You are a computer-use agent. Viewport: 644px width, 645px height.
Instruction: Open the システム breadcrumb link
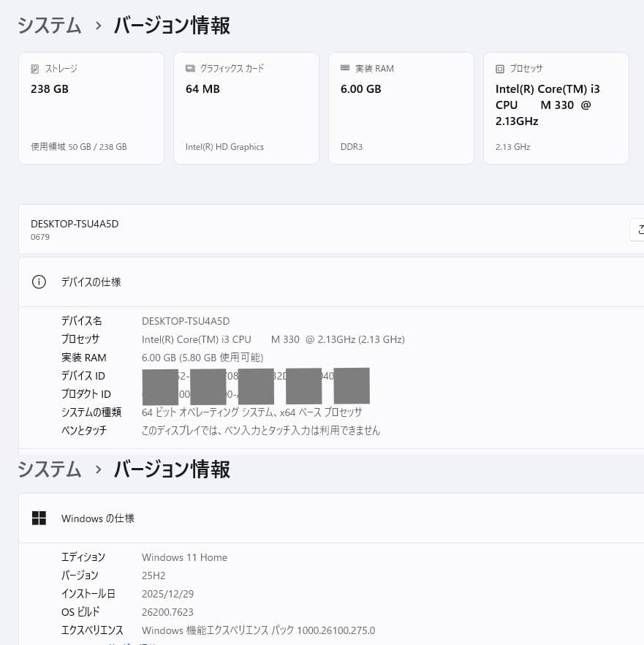[x=49, y=26]
